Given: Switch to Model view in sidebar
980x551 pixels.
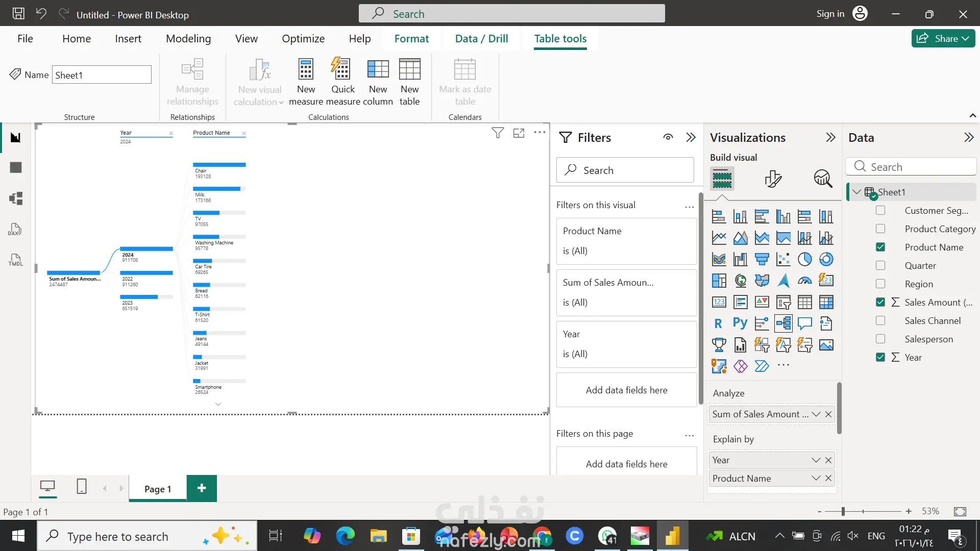Looking at the screenshot, I should (x=15, y=198).
